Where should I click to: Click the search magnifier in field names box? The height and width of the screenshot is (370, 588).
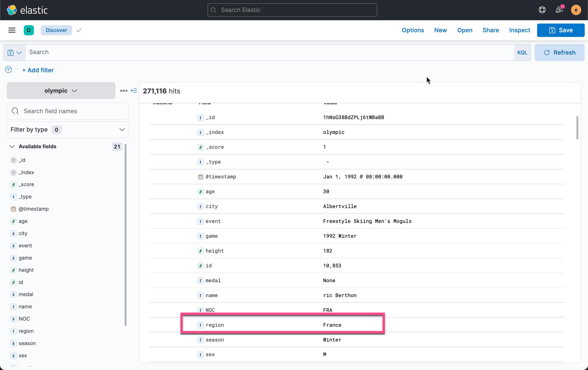click(x=15, y=111)
